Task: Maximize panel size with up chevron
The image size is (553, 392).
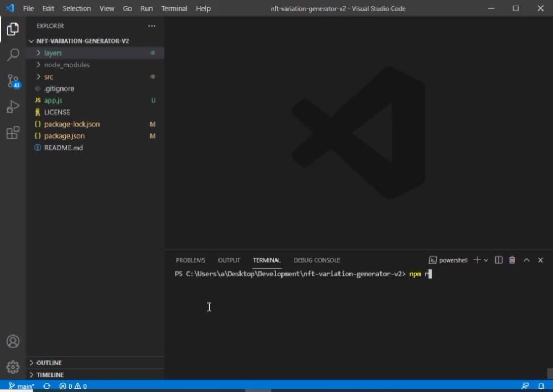Action: [x=526, y=260]
